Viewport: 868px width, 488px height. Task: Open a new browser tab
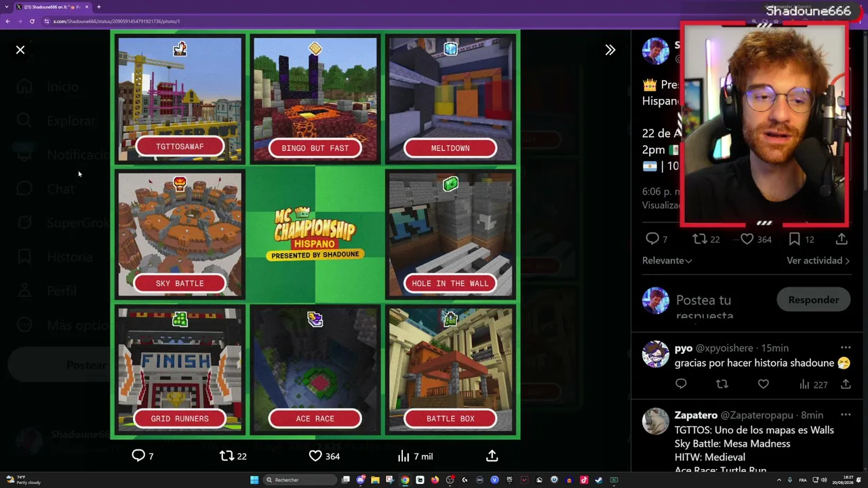tap(99, 7)
